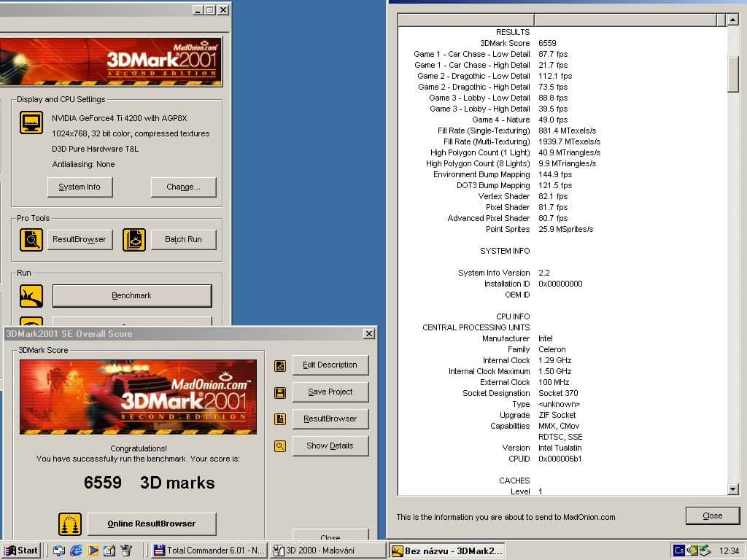Click the NVIDIA tray icon
This screenshot has width=747, height=560.
tap(692, 551)
